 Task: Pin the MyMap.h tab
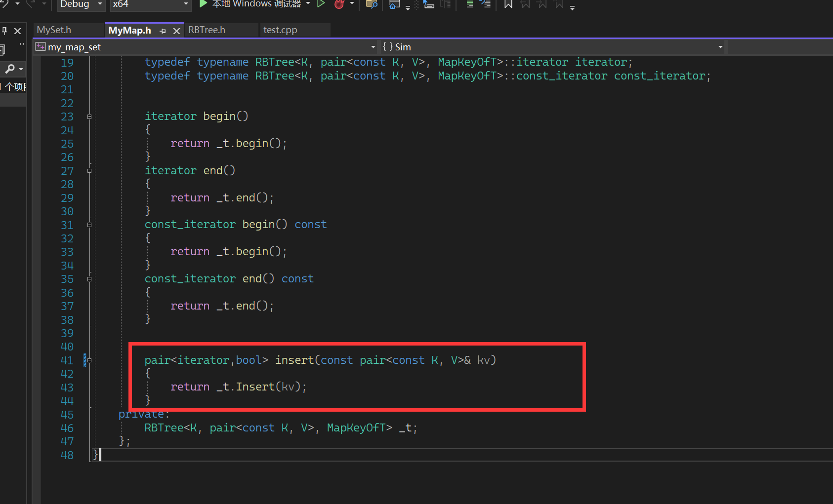(x=163, y=31)
